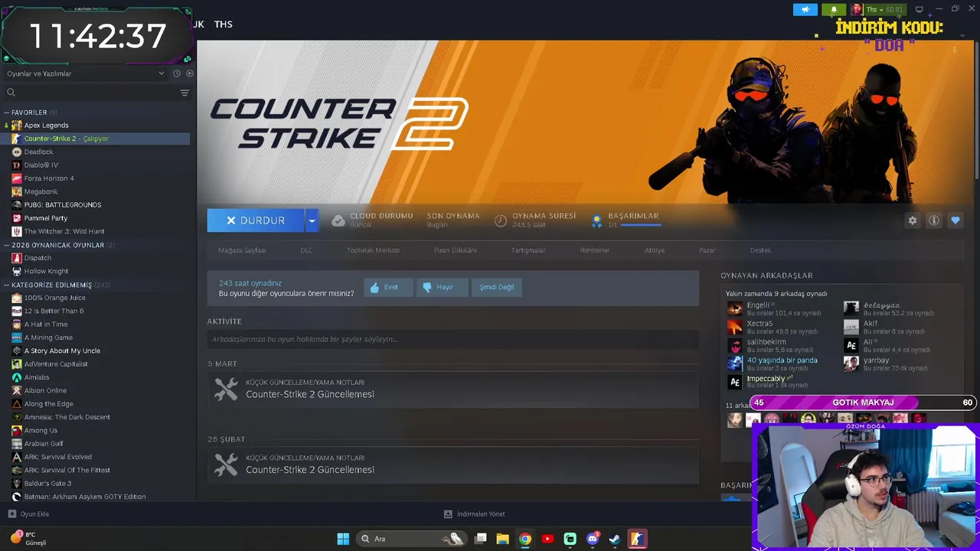This screenshot has width=980, height=551.
Task: Open the Rehberler tab
Action: [x=595, y=250]
